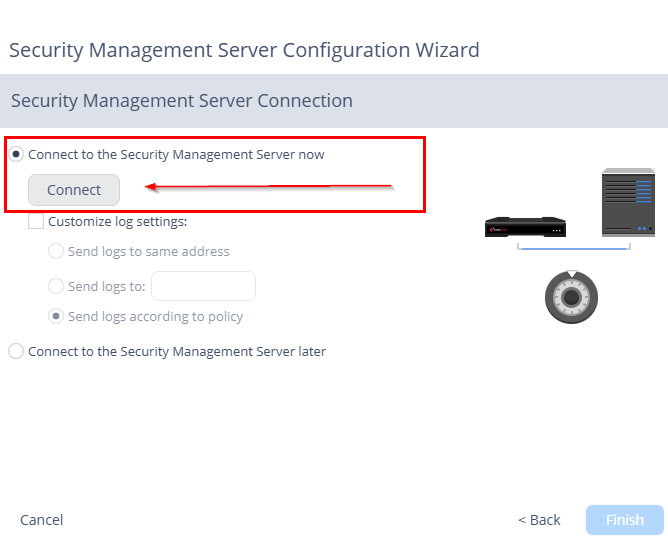Image resolution: width=668 pixels, height=540 pixels.
Task: Click the black gateway appliance icon
Action: point(525,227)
